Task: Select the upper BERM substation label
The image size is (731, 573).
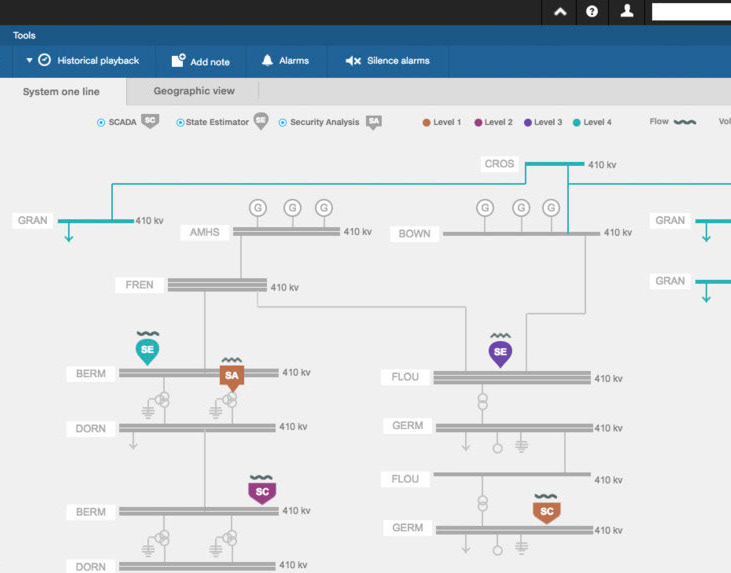Action: coord(91,374)
